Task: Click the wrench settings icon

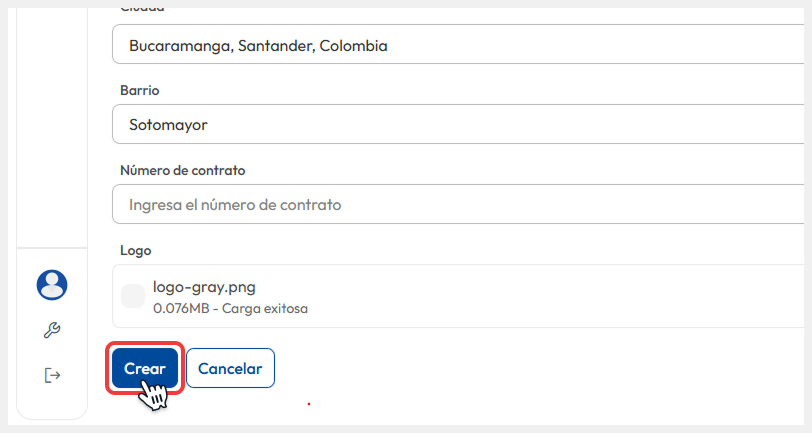Action: (52, 330)
